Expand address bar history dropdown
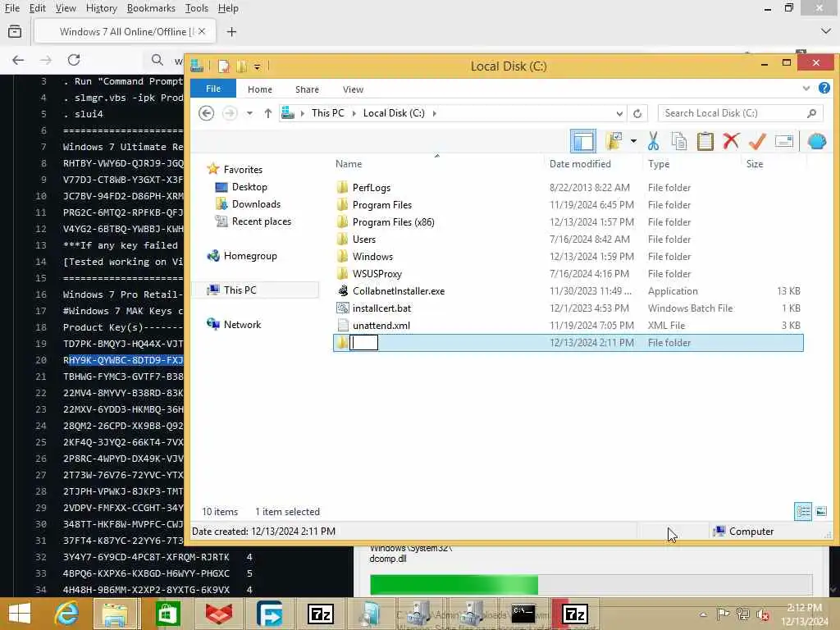Image resolution: width=840 pixels, height=630 pixels. tap(619, 113)
